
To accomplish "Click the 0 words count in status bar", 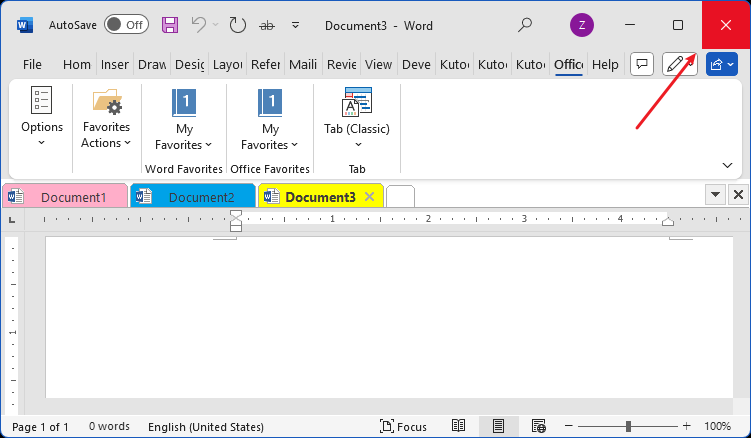I will click(x=109, y=427).
